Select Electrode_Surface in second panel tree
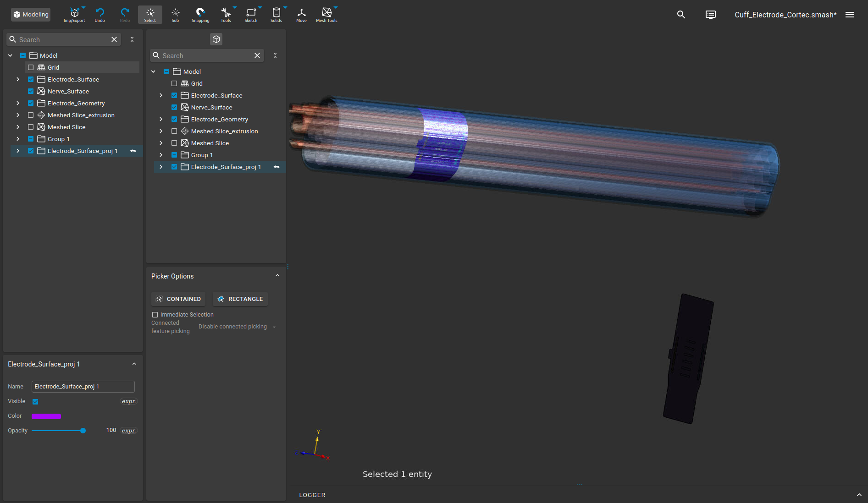 (x=216, y=95)
